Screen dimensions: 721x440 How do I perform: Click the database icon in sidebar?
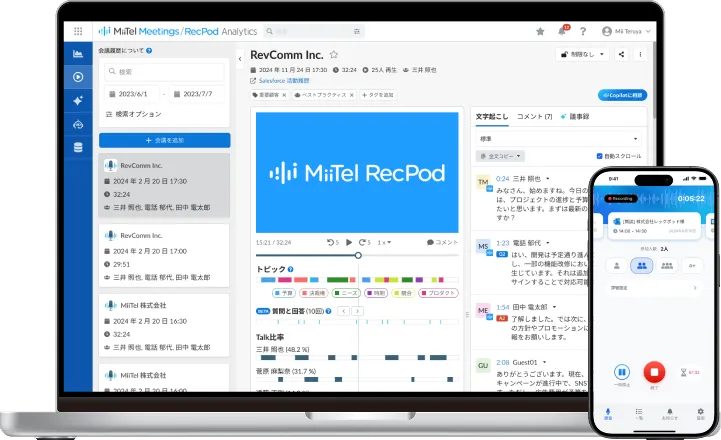[78, 148]
